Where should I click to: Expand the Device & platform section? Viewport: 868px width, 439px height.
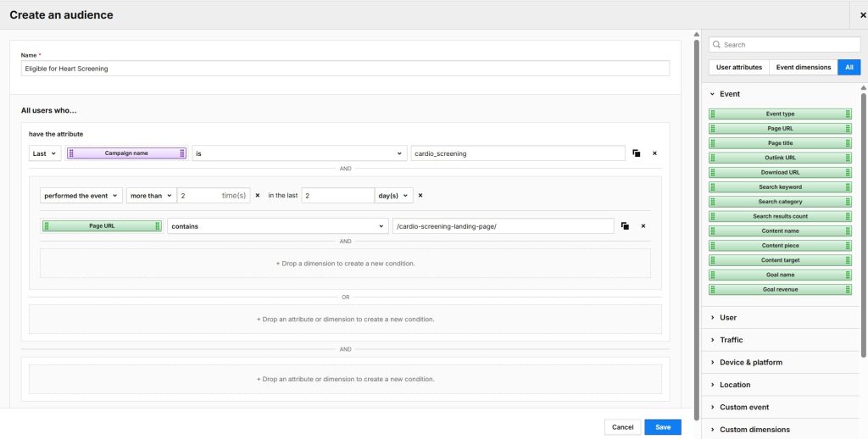pyautogui.click(x=750, y=362)
